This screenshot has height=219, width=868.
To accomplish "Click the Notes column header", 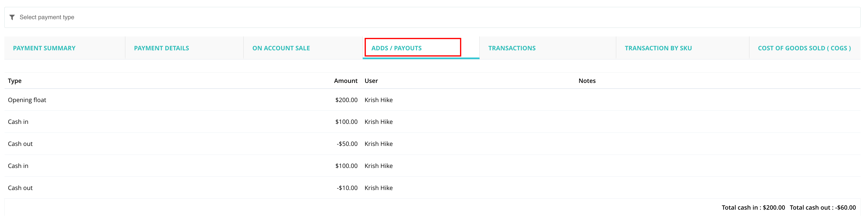I will pos(587,81).
